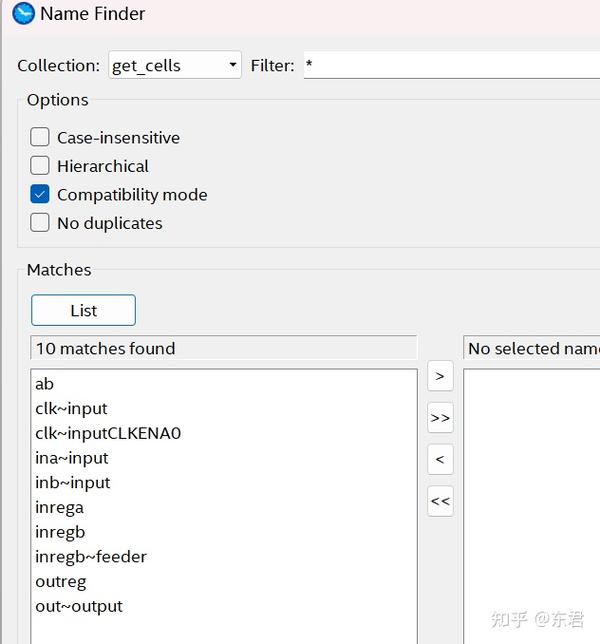600x644 pixels.
Task: Select 'inregb' in the matches list
Action: tap(224, 532)
